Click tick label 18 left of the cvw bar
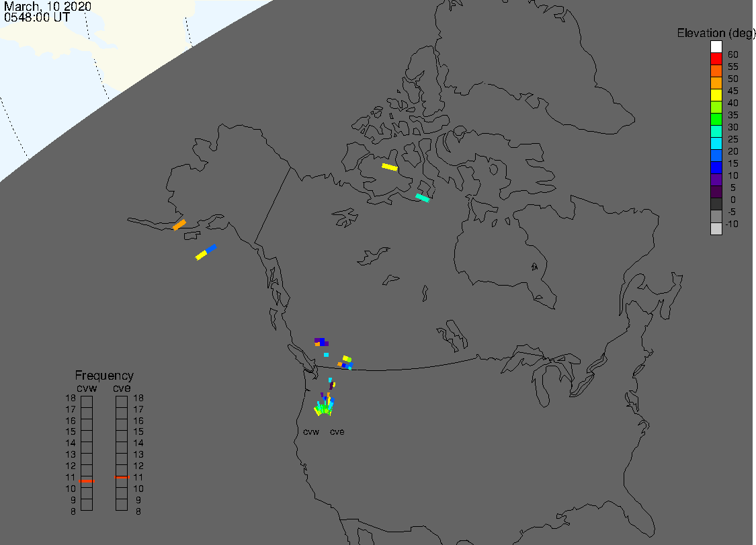This screenshot has width=756, height=545. pos(71,398)
